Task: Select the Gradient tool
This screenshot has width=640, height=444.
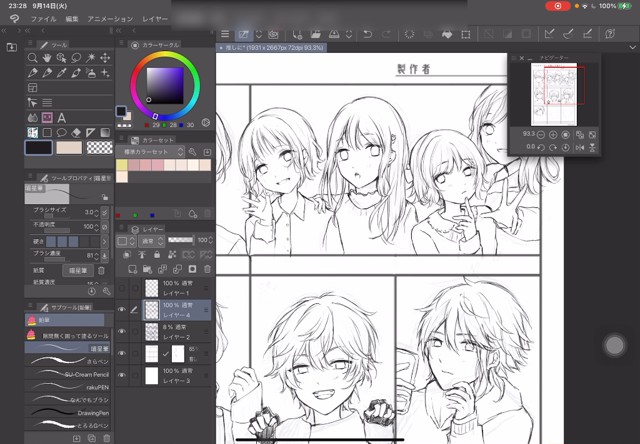Action: point(105,133)
